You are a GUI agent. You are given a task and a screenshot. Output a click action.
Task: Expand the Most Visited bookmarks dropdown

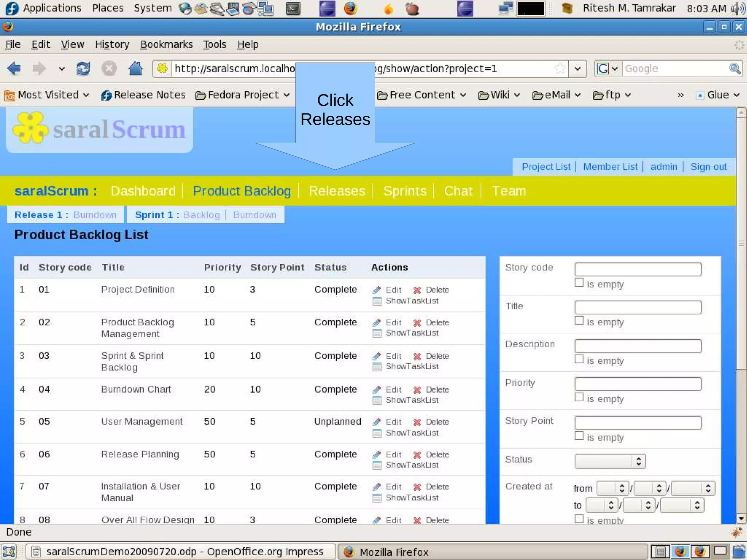[47, 95]
